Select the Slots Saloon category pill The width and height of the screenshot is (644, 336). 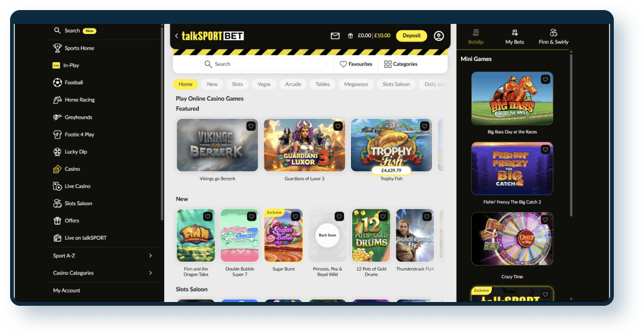point(396,84)
